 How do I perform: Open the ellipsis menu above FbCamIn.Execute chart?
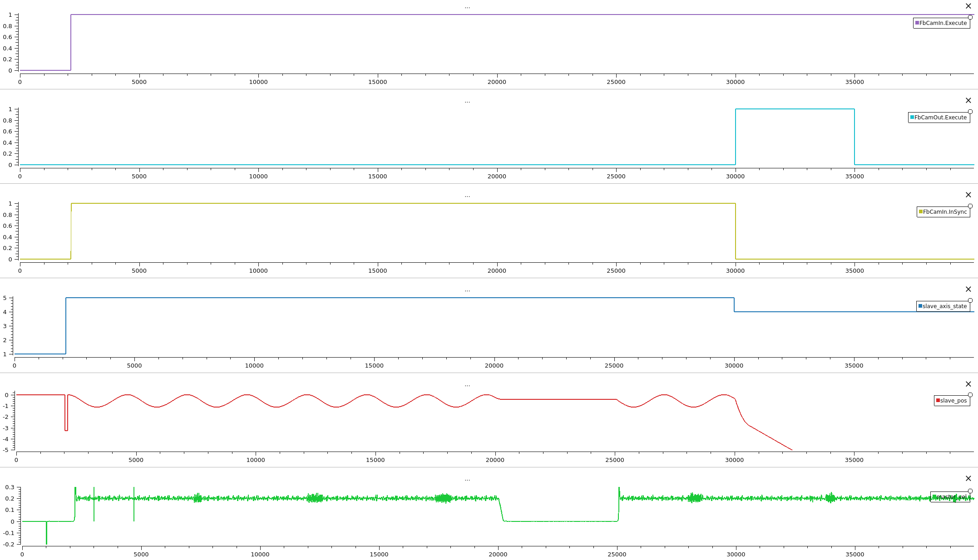(467, 7)
